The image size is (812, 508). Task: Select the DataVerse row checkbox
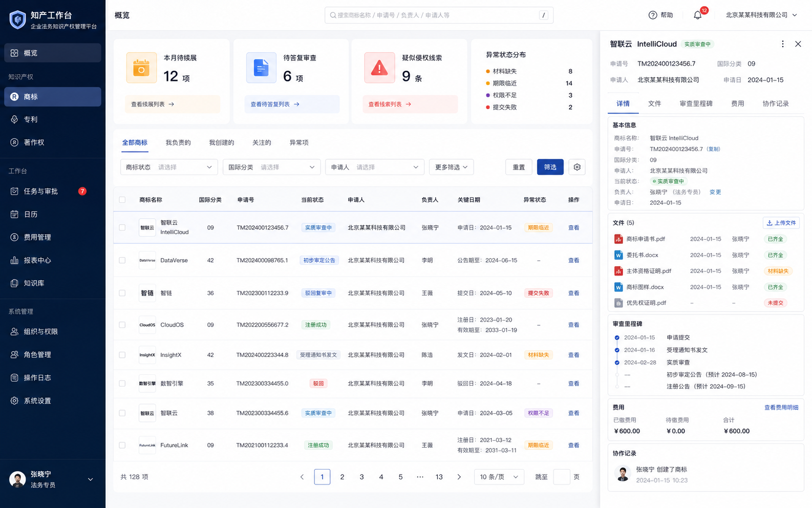pos(122,260)
